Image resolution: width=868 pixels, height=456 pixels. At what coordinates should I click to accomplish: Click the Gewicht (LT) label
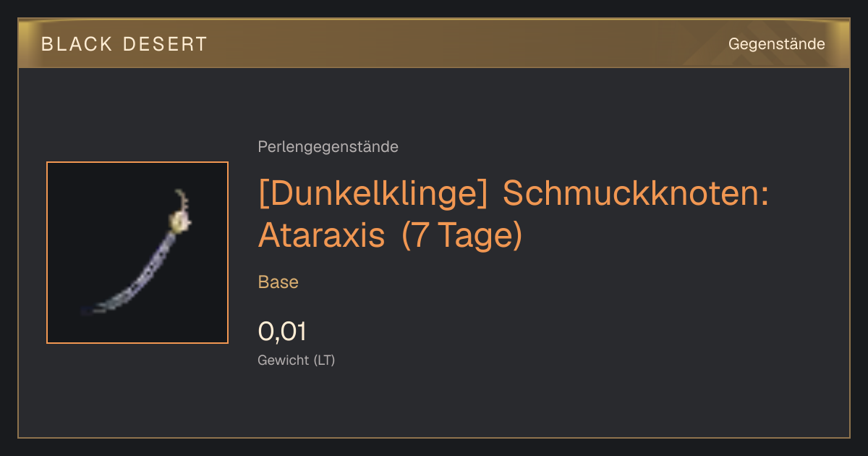click(x=297, y=360)
